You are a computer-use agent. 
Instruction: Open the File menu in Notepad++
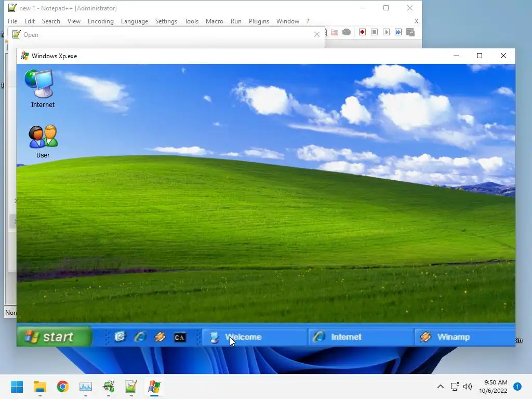pyautogui.click(x=12, y=21)
